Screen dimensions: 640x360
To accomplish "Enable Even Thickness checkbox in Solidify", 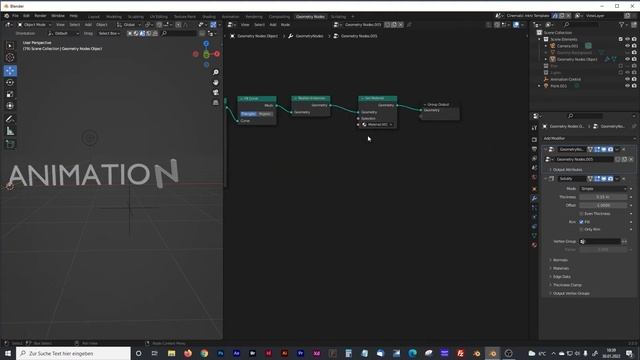I will coord(581,213).
